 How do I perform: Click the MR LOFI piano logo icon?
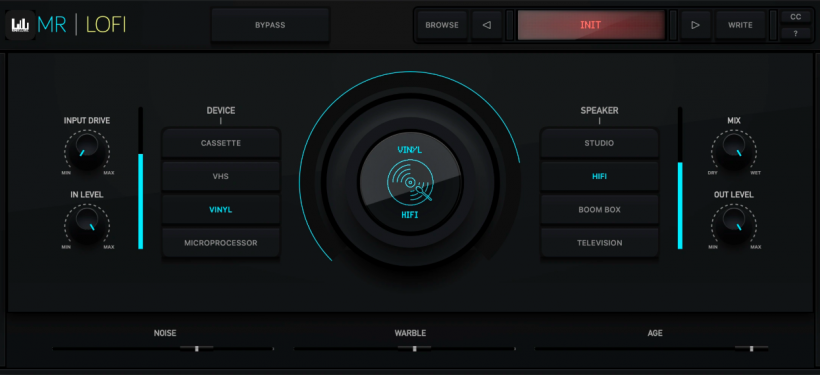tap(20, 25)
